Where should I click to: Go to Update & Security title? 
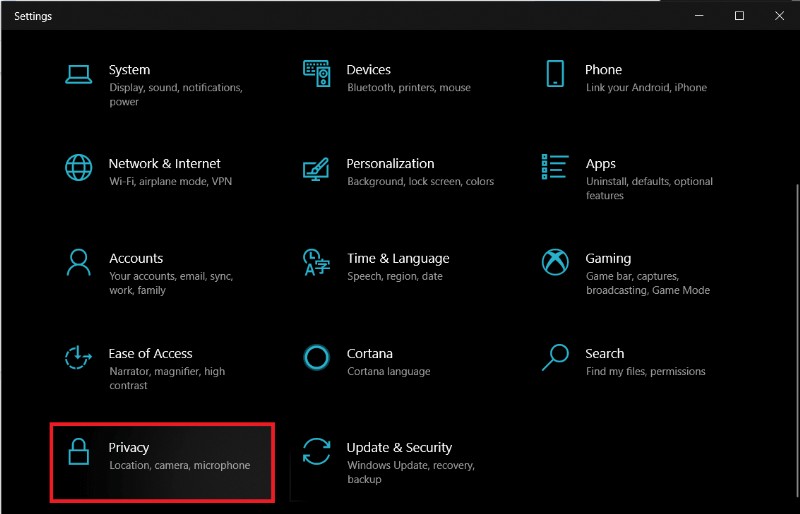[x=399, y=448]
